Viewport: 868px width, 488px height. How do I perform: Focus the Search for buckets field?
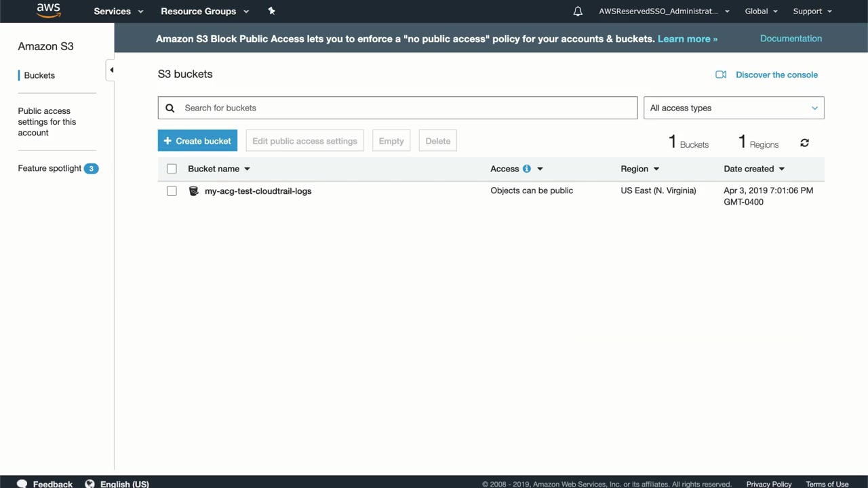click(x=397, y=108)
